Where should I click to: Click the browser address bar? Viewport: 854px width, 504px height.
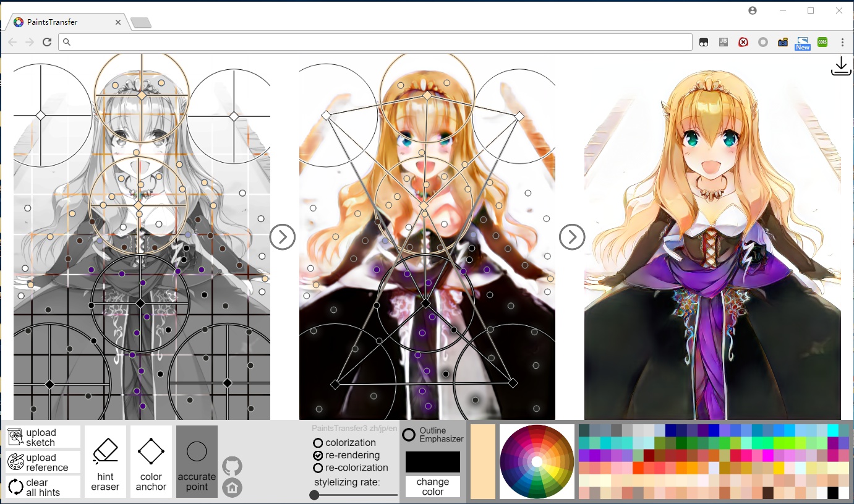click(375, 42)
